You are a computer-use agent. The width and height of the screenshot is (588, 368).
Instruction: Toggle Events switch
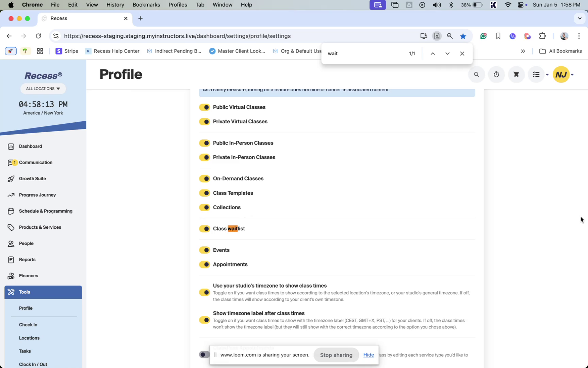pos(205,250)
